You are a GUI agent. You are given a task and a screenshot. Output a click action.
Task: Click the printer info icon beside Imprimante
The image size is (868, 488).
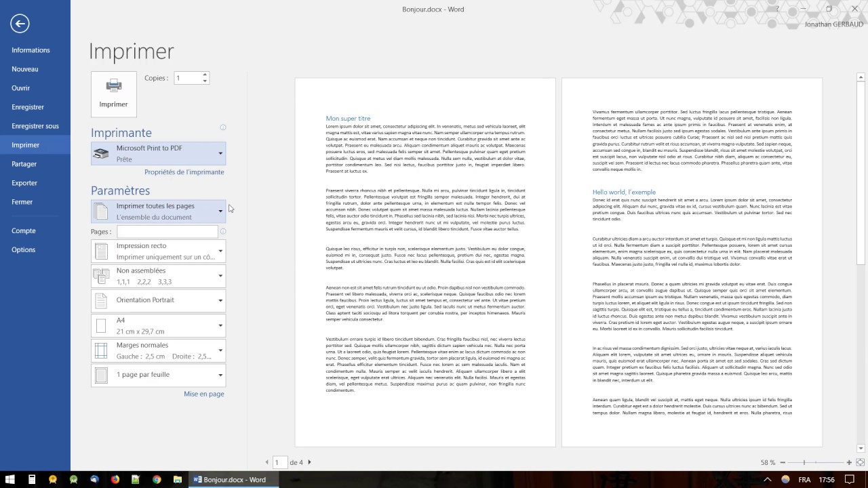pos(223,127)
